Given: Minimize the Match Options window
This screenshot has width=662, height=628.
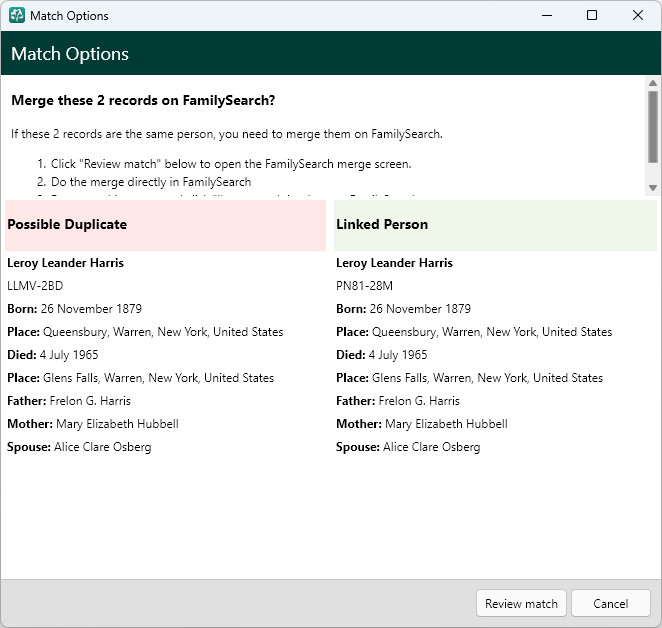Looking at the screenshot, I should click(547, 16).
